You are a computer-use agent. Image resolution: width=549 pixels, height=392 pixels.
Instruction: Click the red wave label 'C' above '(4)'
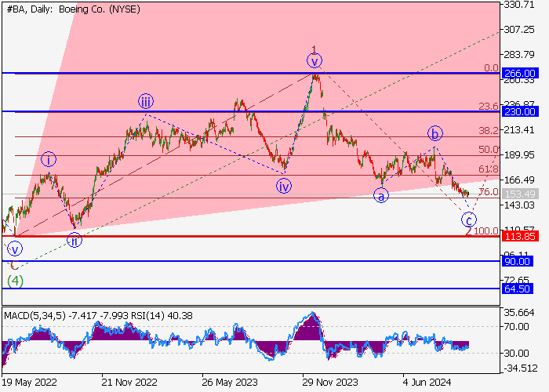tap(14, 266)
